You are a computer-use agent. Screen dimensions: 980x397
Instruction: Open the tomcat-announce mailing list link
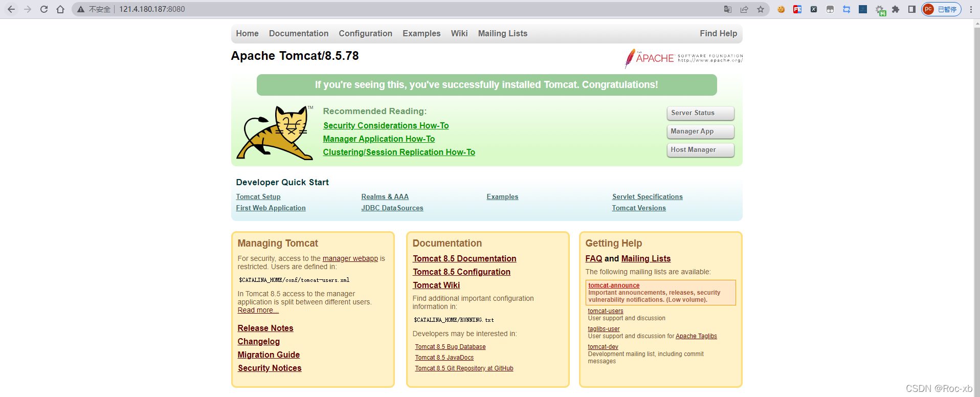pyautogui.click(x=614, y=285)
